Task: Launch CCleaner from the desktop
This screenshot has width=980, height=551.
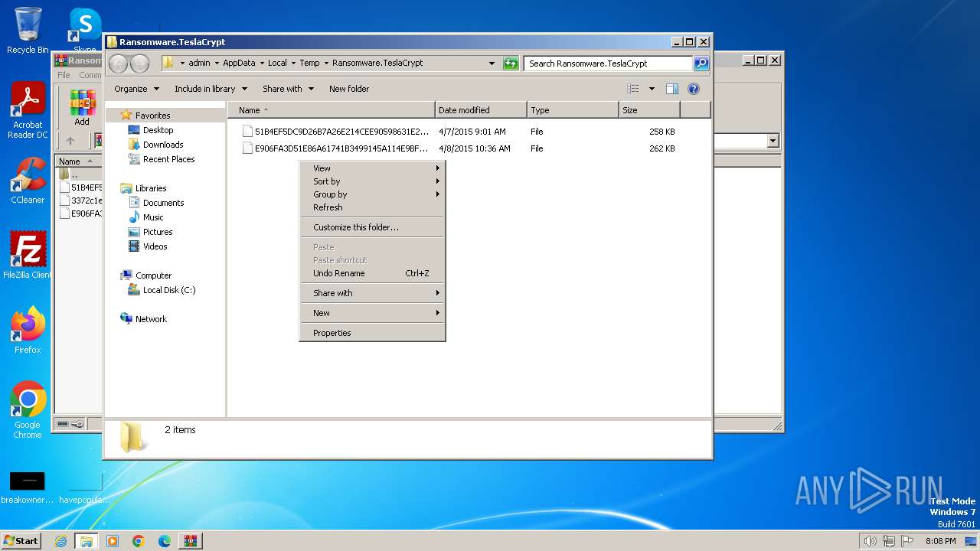Action: 28,181
